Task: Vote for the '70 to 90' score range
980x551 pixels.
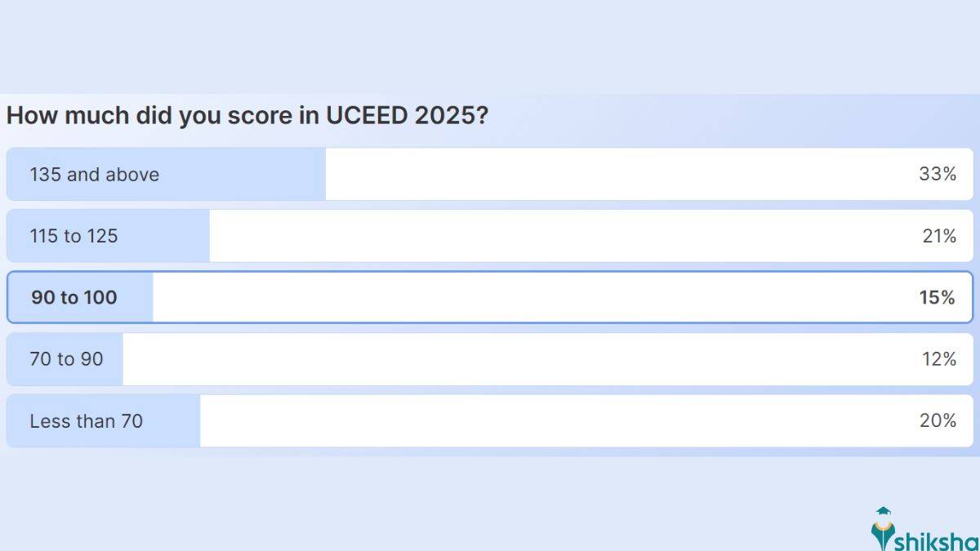Action: 490,359
